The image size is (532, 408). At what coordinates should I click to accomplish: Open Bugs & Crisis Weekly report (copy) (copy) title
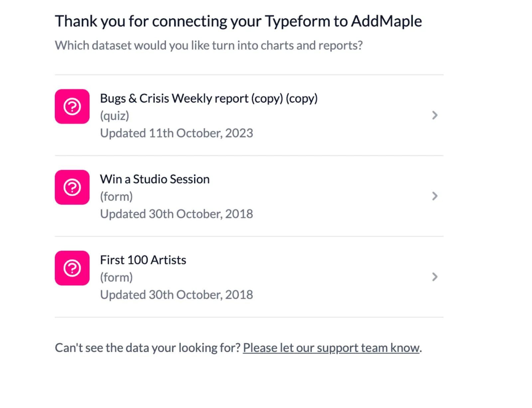tap(209, 99)
